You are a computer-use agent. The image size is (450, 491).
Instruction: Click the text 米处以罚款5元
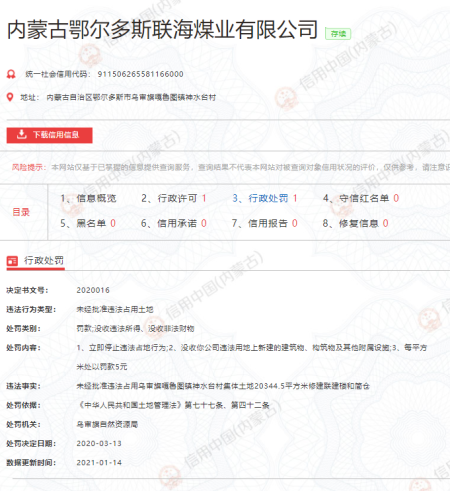pyautogui.click(x=102, y=367)
